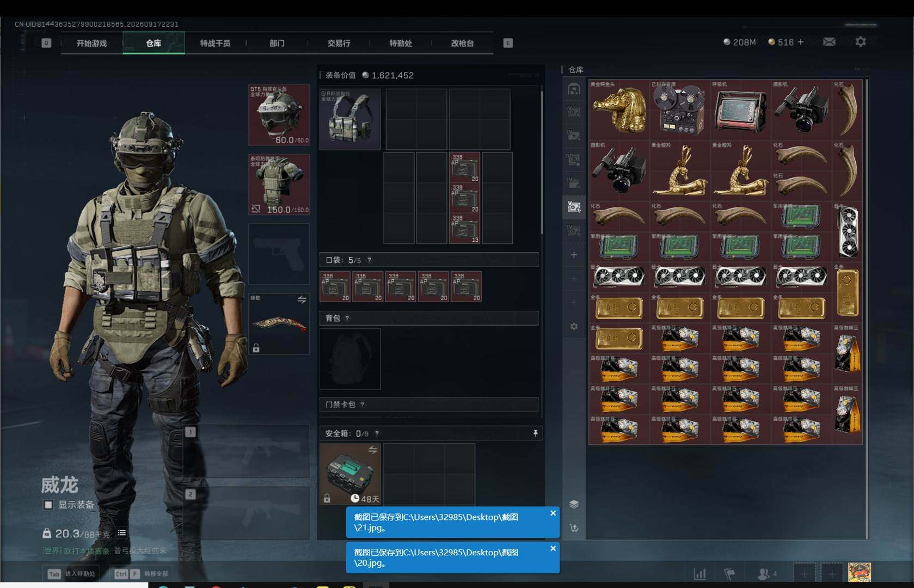Select the empty pistol sidearm slot

[279, 254]
